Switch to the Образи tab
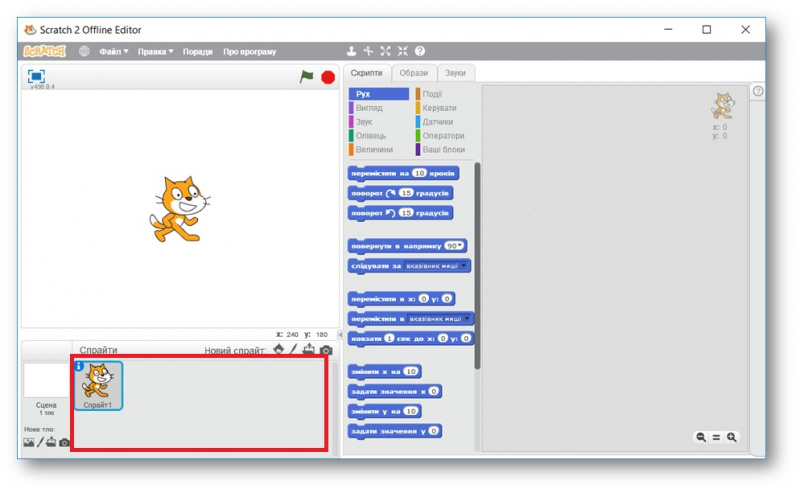The width and height of the screenshot is (800, 493). click(x=414, y=73)
